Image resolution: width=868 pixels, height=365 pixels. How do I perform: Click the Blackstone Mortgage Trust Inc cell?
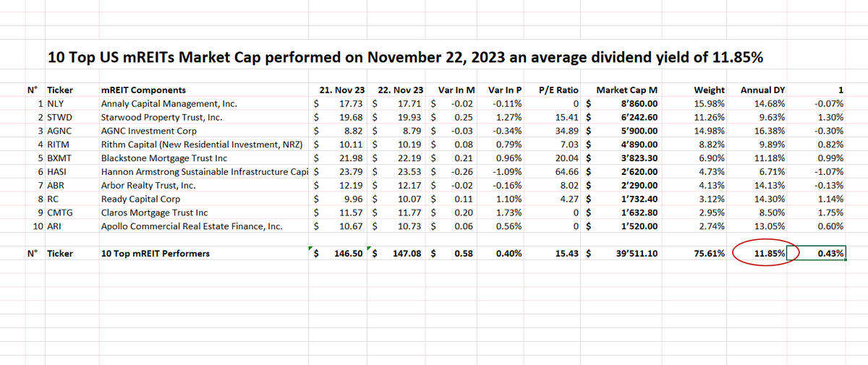click(x=164, y=158)
